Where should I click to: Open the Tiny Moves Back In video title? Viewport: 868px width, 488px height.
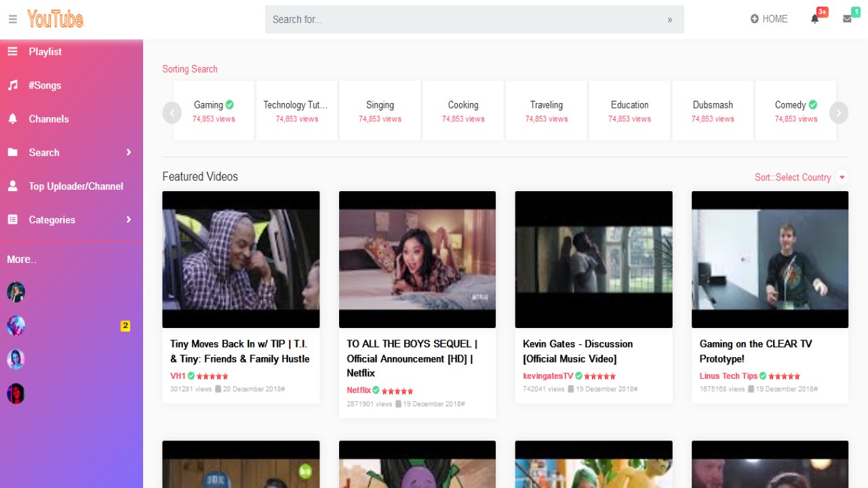tap(240, 351)
